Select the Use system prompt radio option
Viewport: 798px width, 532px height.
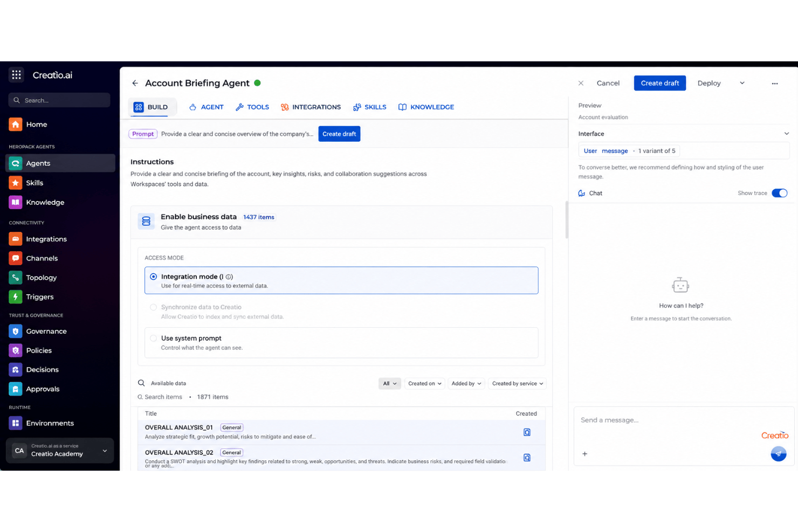154,338
